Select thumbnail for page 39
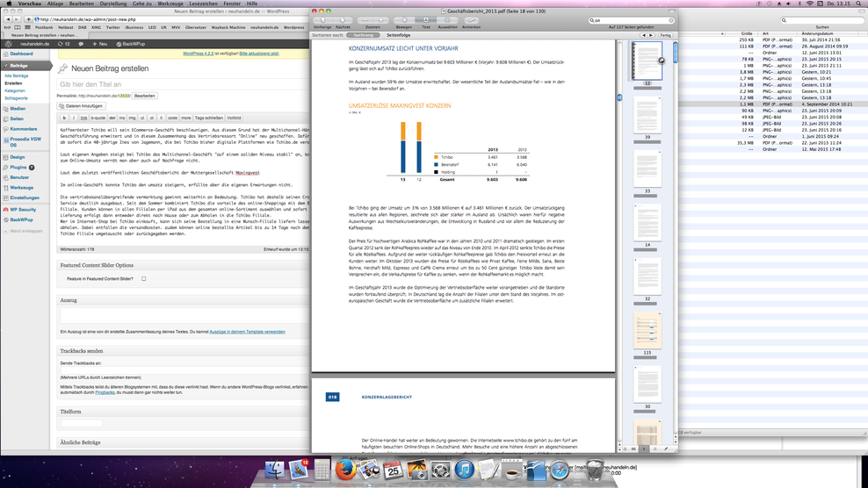The width and height of the screenshot is (868, 488). pyautogui.click(x=647, y=115)
